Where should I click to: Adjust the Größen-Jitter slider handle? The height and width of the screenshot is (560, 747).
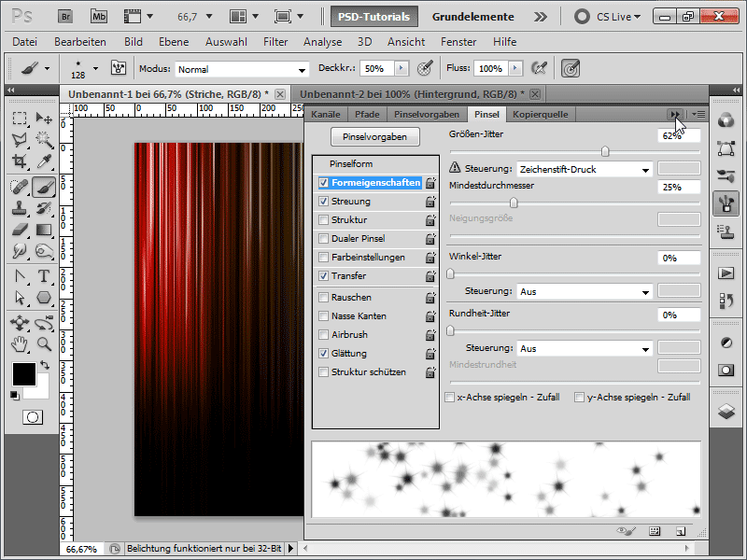pos(605,151)
